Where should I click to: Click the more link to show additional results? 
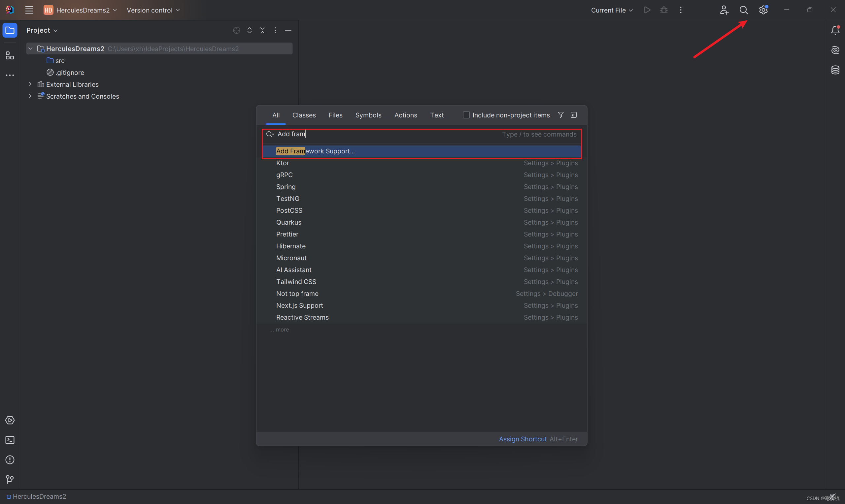pos(279,330)
